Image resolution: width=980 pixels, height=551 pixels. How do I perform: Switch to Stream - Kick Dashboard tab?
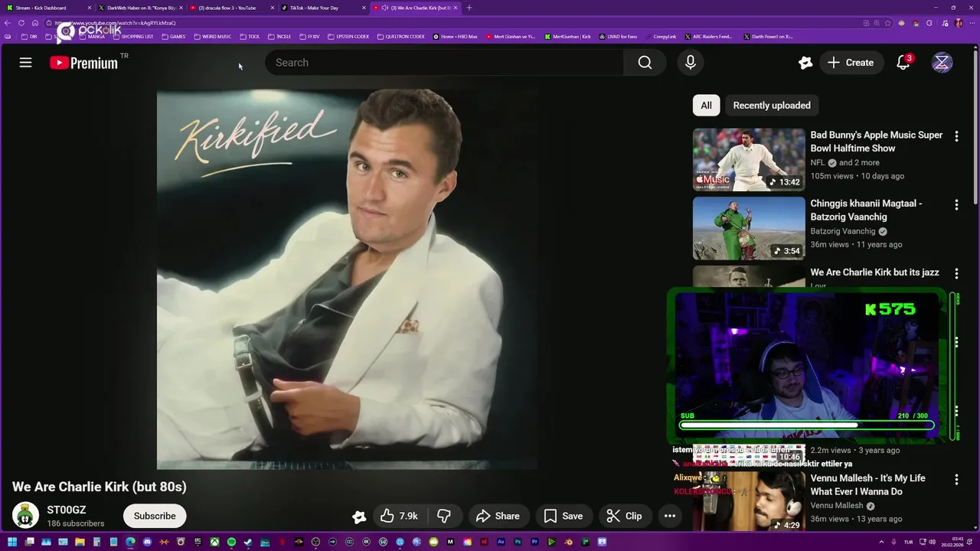[x=47, y=8]
